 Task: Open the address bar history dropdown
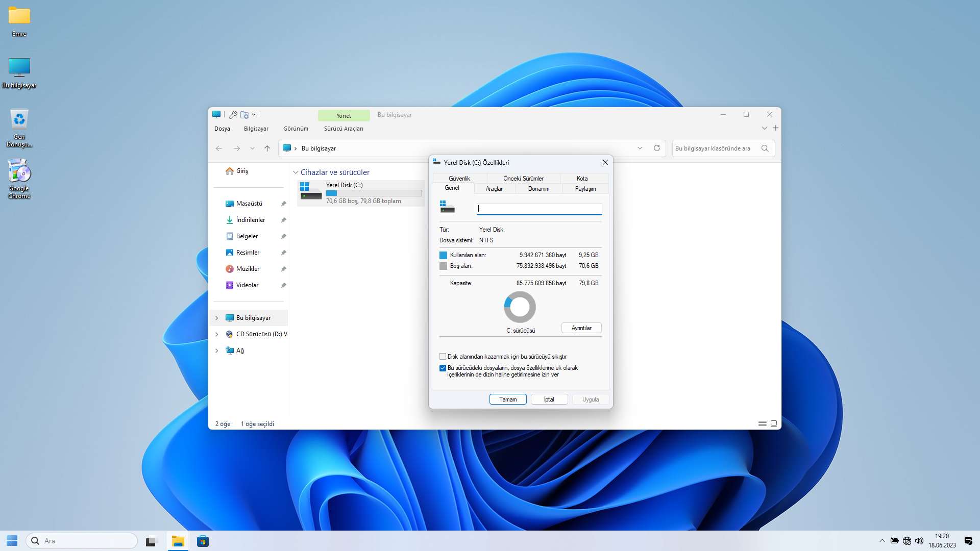click(640, 148)
